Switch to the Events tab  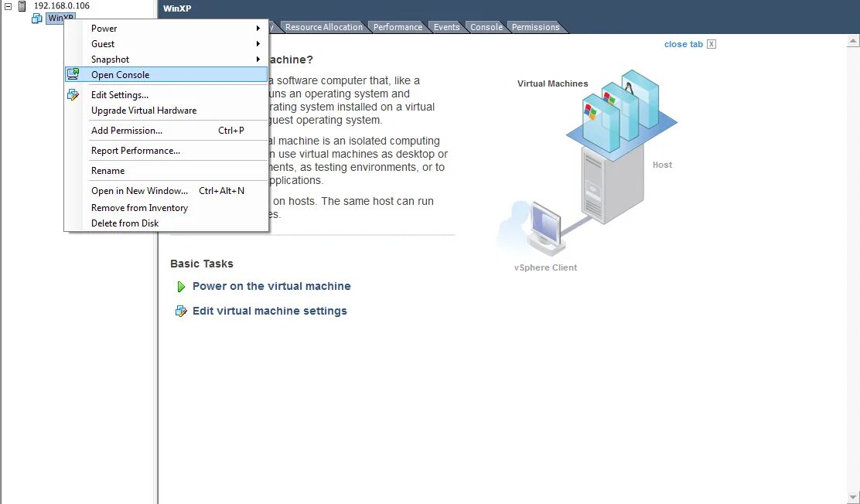tap(446, 27)
